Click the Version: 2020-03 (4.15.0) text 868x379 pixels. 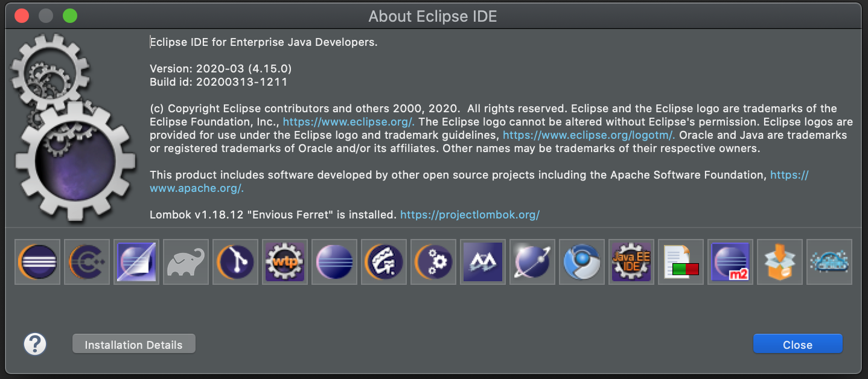[x=221, y=68]
